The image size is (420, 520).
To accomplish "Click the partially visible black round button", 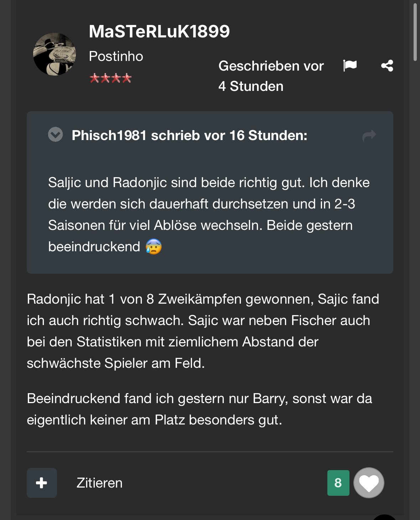I will [x=385, y=517].
